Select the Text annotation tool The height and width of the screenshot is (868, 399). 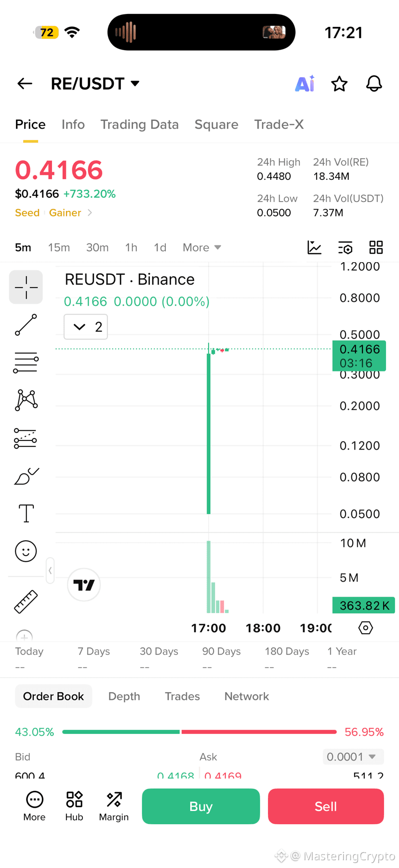(26, 513)
